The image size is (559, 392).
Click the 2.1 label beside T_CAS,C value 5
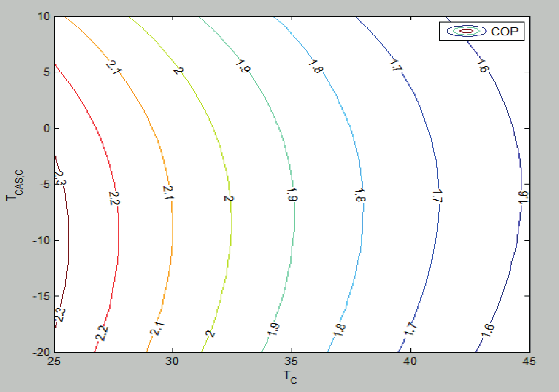113,68
